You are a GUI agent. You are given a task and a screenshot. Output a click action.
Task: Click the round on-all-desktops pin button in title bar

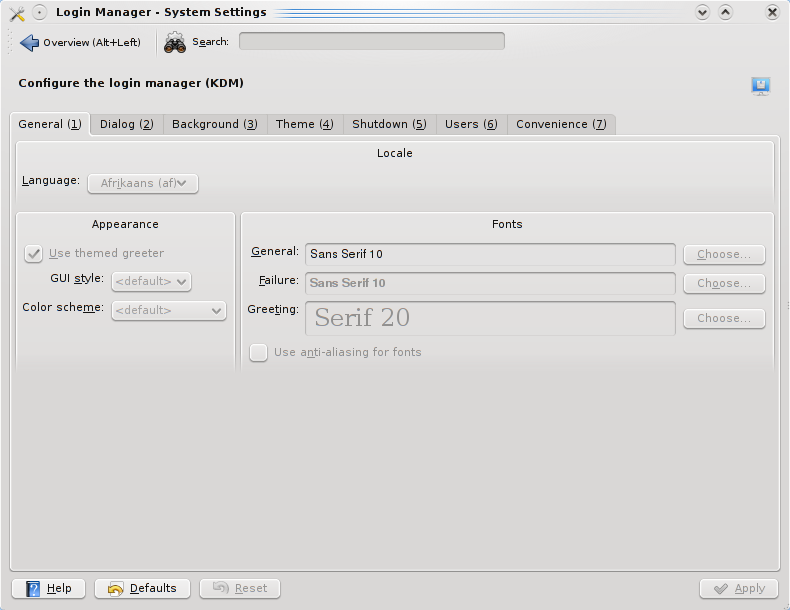[39, 13]
